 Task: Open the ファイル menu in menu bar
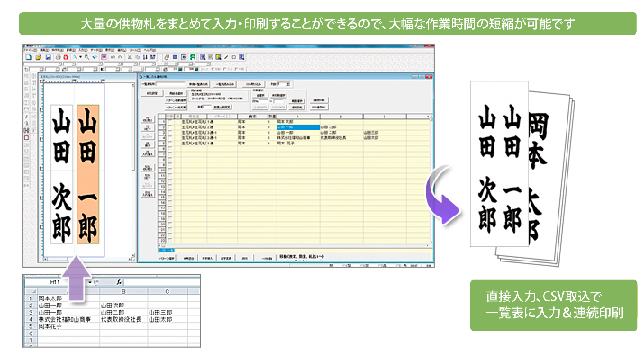pyautogui.click(x=30, y=50)
